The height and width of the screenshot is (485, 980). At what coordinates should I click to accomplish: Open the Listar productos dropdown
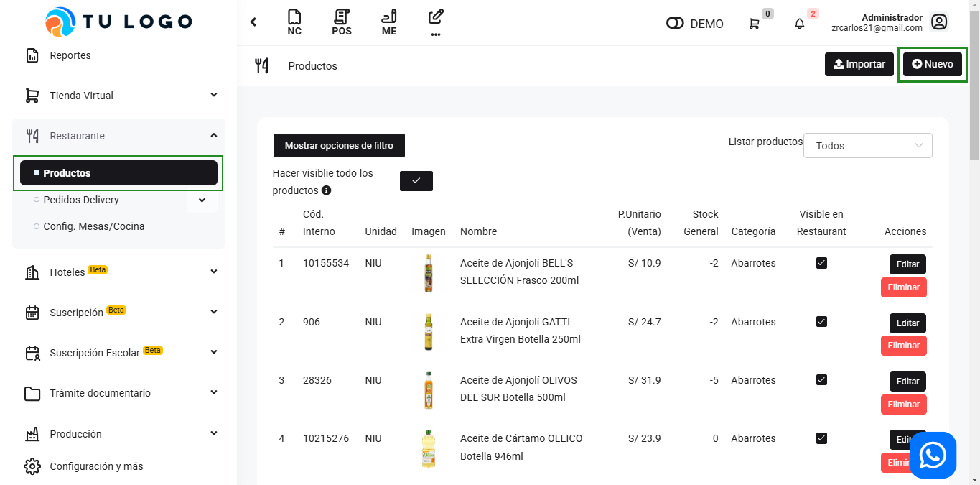click(867, 146)
